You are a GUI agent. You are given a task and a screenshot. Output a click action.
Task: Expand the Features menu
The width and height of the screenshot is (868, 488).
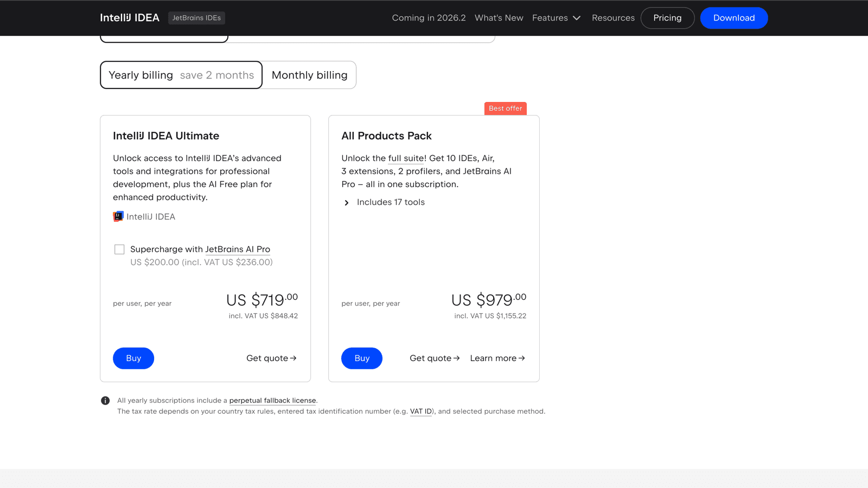(x=556, y=18)
